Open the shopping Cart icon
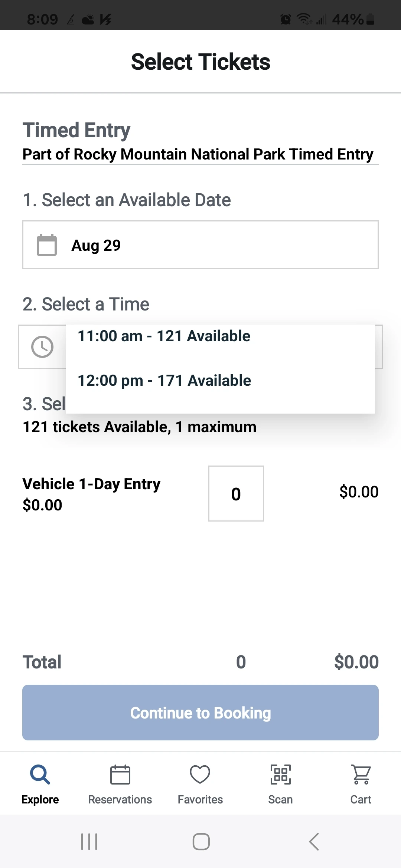Screen dimensions: 401x868 [361, 775]
